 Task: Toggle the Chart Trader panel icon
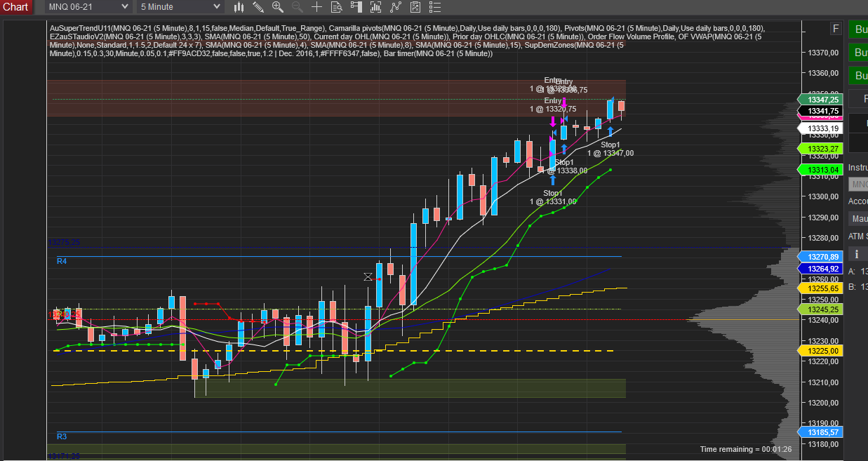tap(356, 7)
